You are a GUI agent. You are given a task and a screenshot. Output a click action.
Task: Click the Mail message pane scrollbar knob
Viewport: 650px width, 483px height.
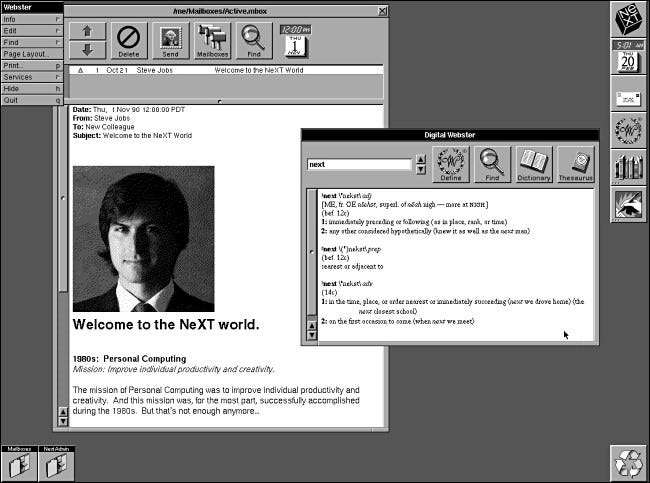[63, 198]
